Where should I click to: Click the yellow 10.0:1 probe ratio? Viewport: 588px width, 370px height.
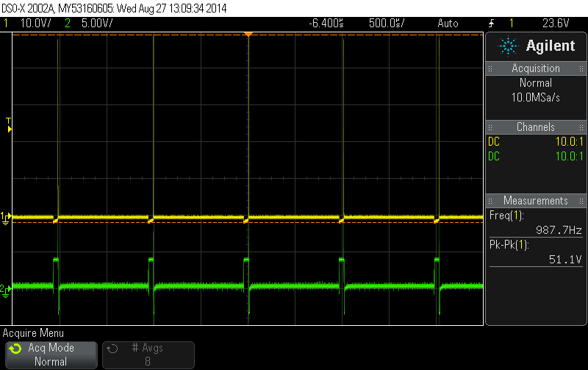569,141
